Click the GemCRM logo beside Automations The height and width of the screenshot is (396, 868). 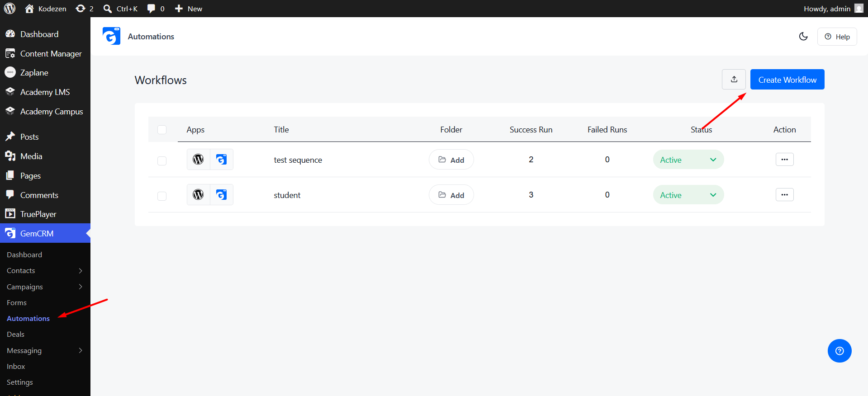coord(111,36)
